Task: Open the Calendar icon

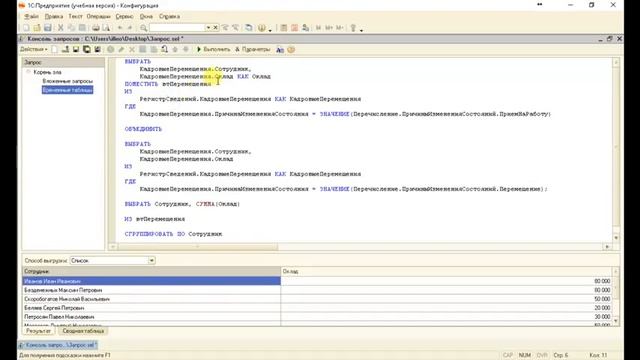Action: (x=294, y=28)
